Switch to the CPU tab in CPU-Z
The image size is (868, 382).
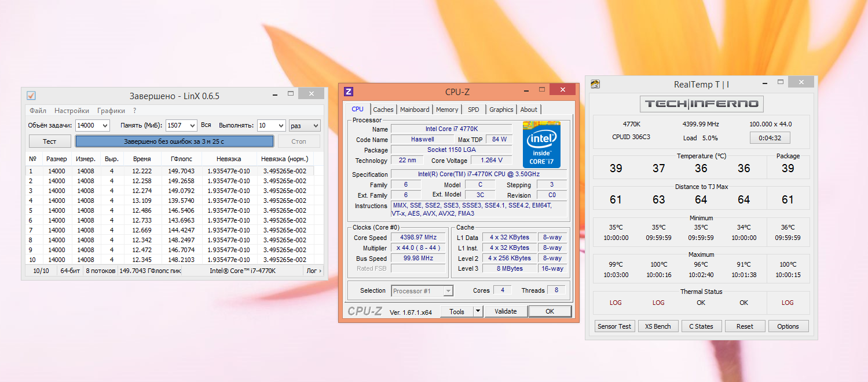[358, 109]
